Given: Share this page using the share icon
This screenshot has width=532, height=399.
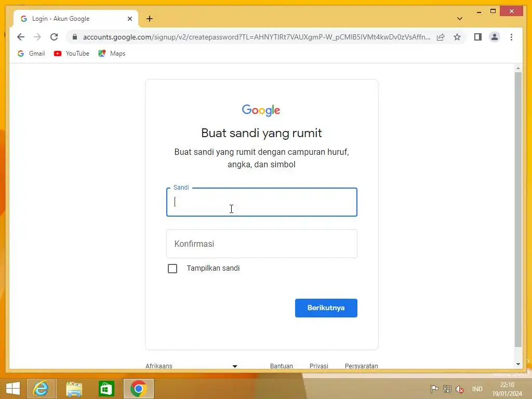Looking at the screenshot, I should pyautogui.click(x=441, y=37).
